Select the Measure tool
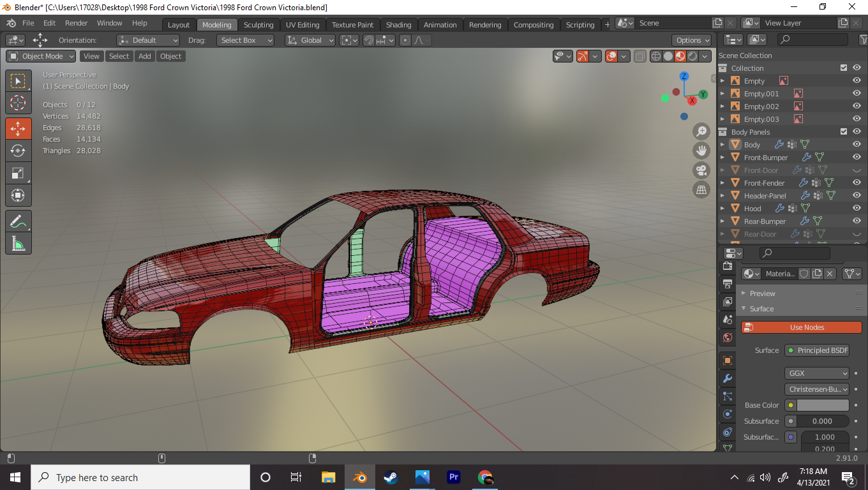Screen dimensions: 868x490 click(19, 243)
